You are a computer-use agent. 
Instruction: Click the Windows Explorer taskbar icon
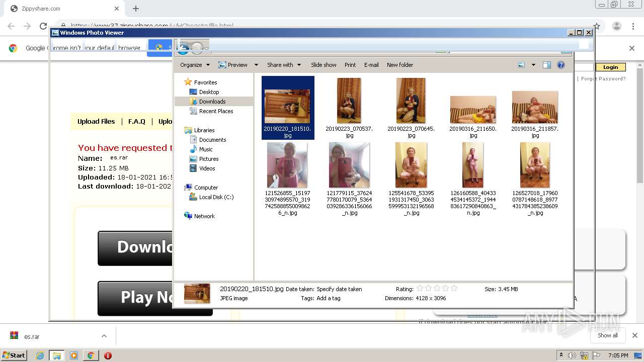pyautogui.click(x=56, y=355)
